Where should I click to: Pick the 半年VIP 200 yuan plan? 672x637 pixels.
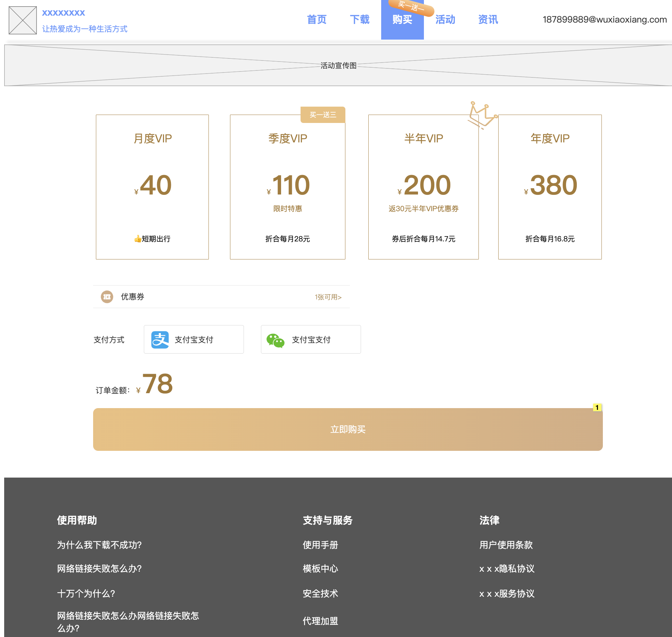(423, 187)
